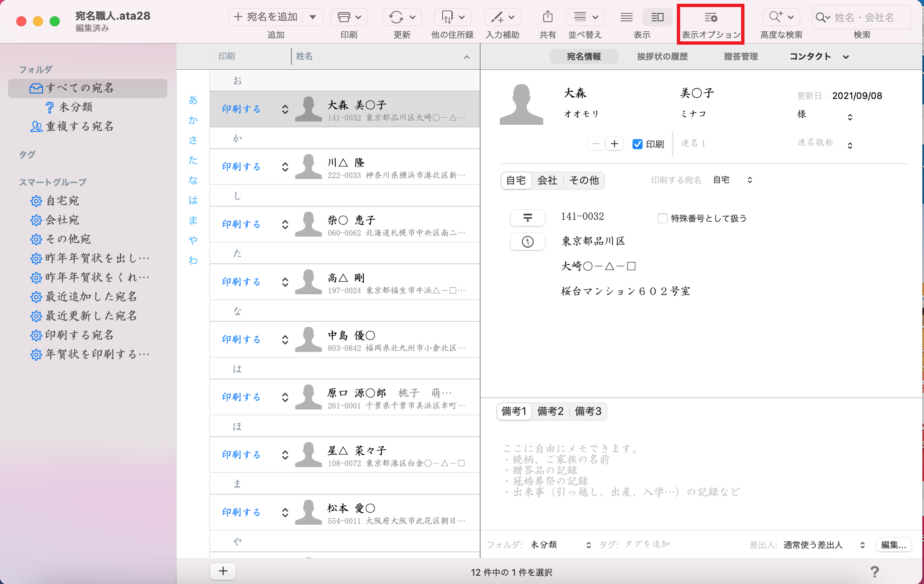The width and height of the screenshot is (924, 584).
Task: Add joint name with plus button
Action: pyautogui.click(x=615, y=144)
